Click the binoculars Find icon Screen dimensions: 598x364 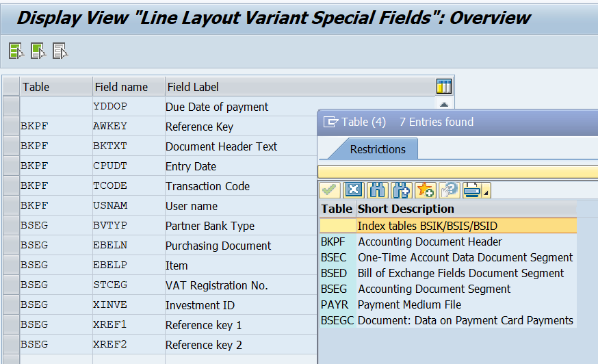point(376,190)
